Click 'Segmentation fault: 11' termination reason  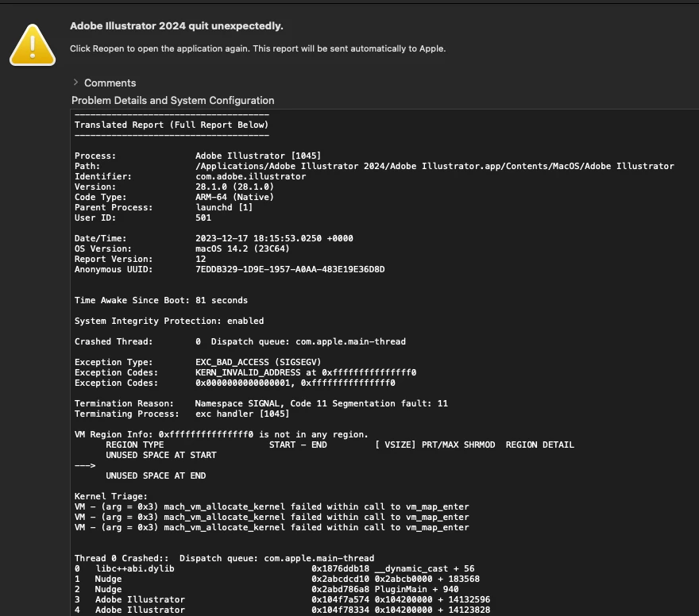click(390, 403)
